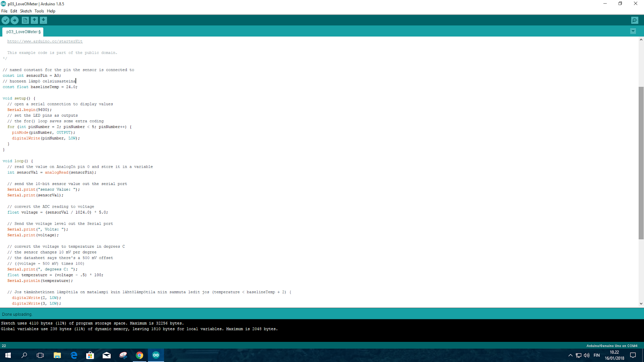Open the Edit menu
644x362 pixels.
point(14,11)
